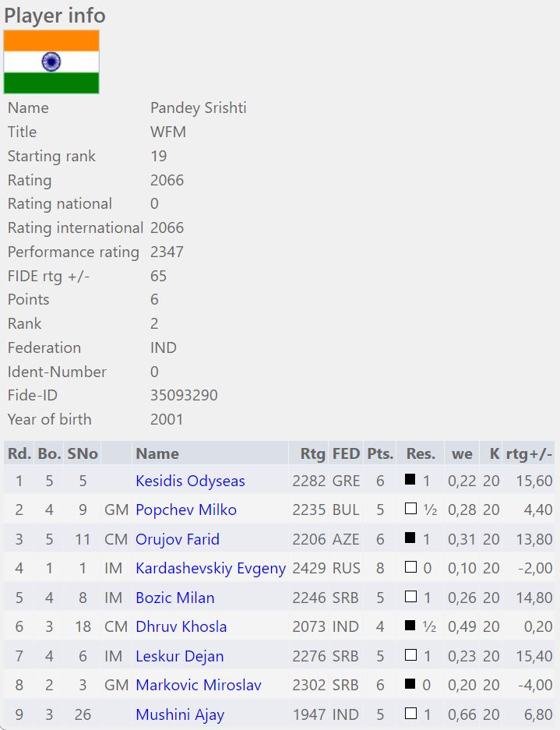Image resolution: width=560 pixels, height=730 pixels.
Task: Click black piece icon in Orujov Farid row
Action: click(410, 538)
